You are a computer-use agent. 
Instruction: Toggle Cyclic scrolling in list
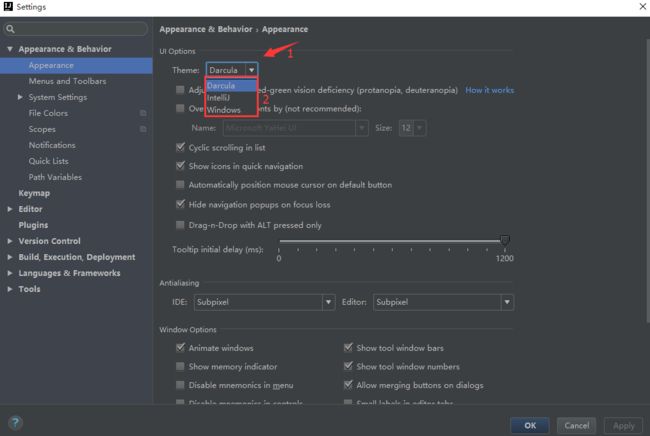180,147
